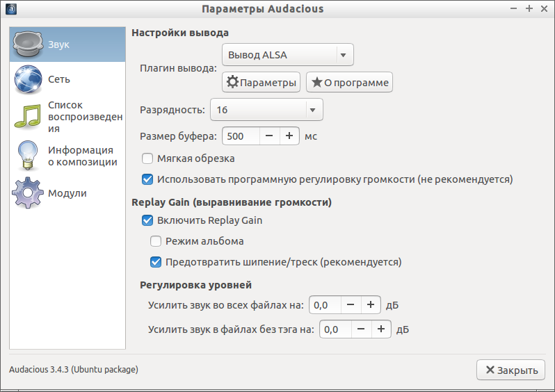Click the gear icon on Параметры button
This screenshot has height=392, width=555.
(x=233, y=82)
